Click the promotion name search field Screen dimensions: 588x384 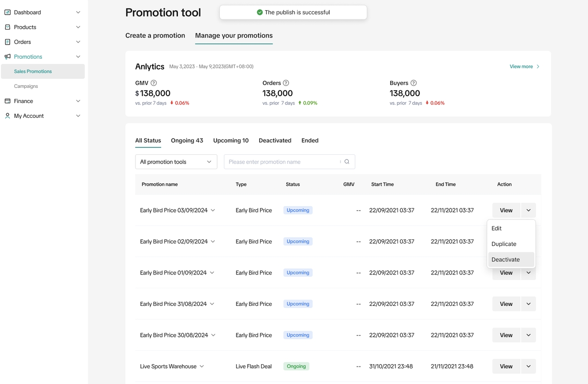(x=283, y=162)
